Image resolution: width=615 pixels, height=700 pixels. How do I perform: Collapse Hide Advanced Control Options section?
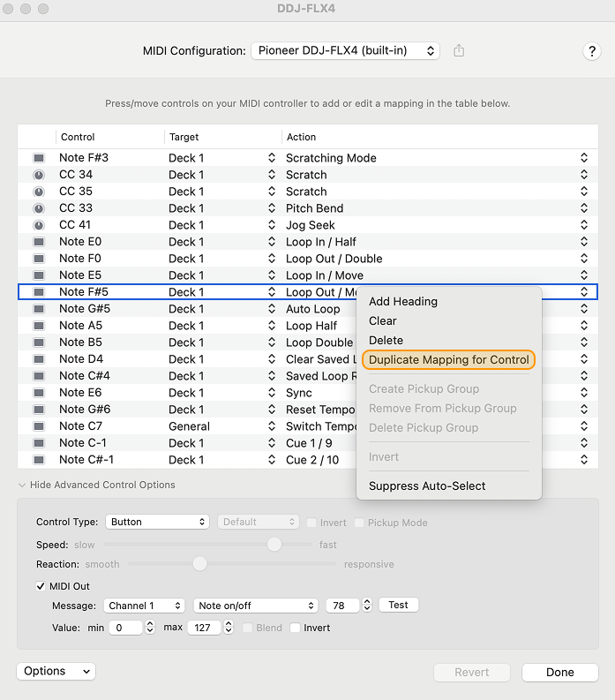point(22,485)
